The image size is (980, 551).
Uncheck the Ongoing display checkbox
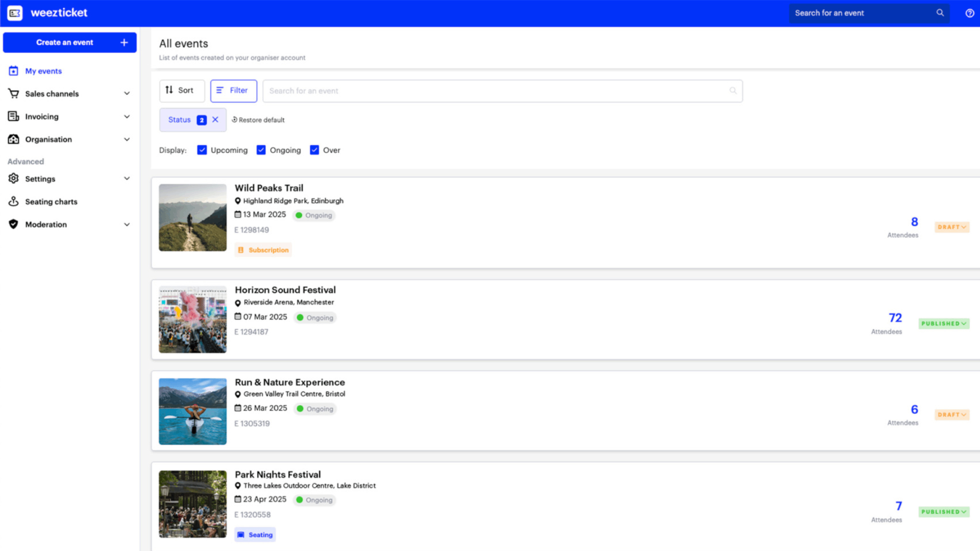click(261, 150)
